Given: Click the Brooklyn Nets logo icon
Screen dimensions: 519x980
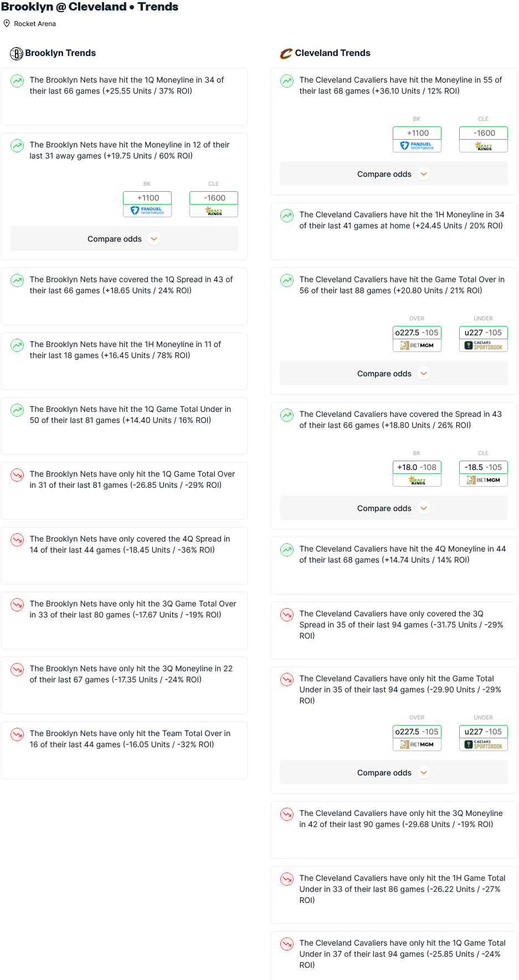Looking at the screenshot, I should click(17, 53).
